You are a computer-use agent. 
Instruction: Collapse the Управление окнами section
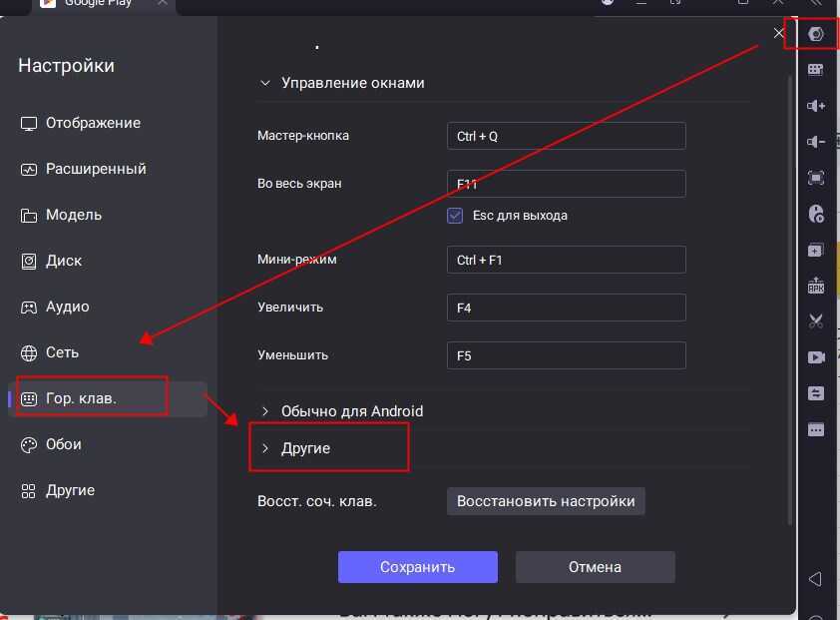(x=263, y=84)
